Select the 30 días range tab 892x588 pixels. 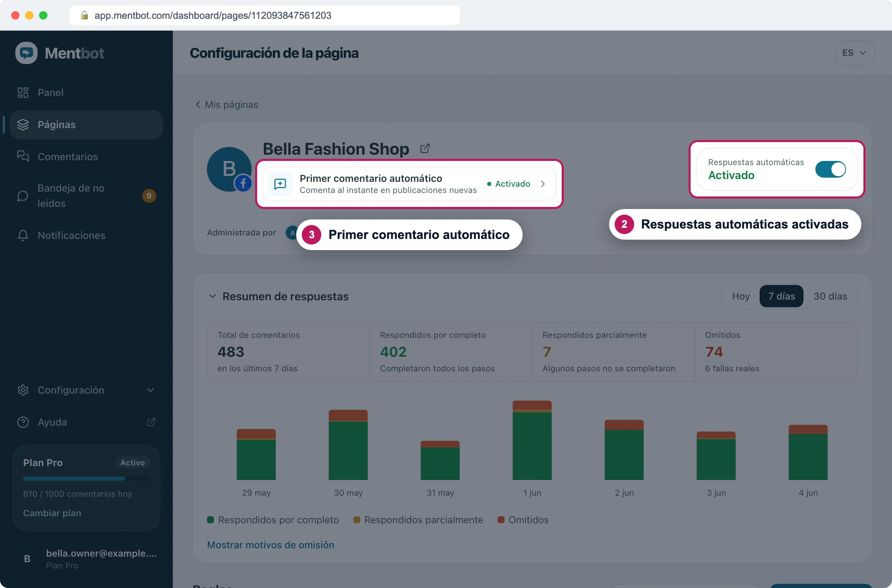click(830, 296)
